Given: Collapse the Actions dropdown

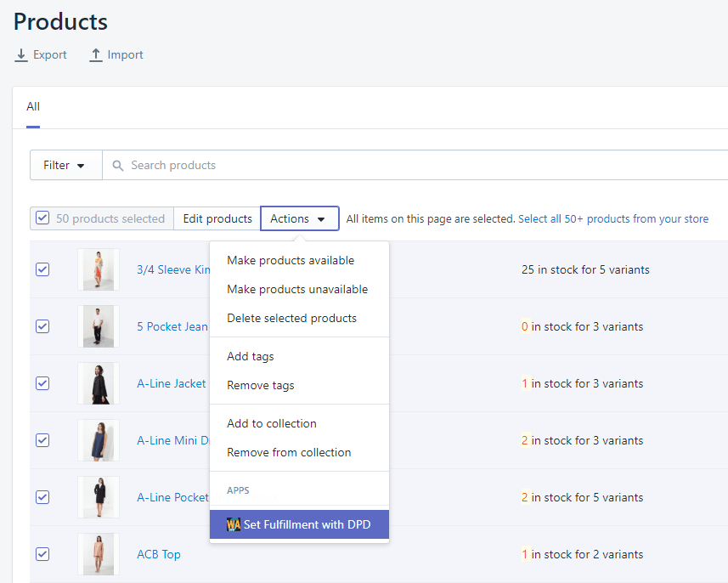Looking at the screenshot, I should click(x=300, y=218).
